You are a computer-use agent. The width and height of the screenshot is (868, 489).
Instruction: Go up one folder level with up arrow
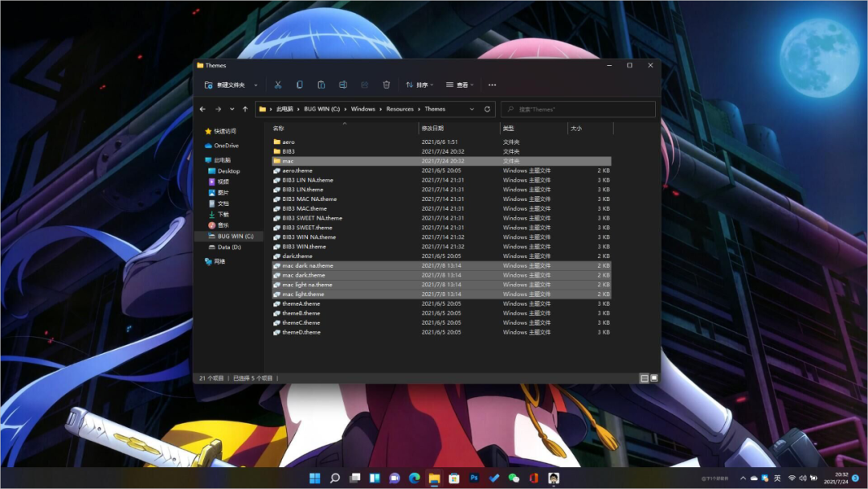point(245,109)
